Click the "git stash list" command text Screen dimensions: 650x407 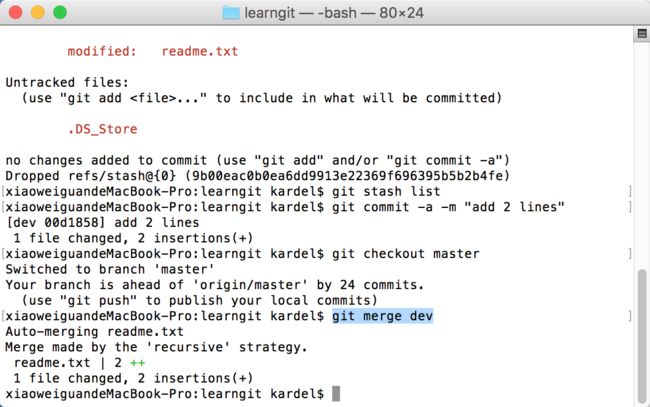[x=386, y=191]
